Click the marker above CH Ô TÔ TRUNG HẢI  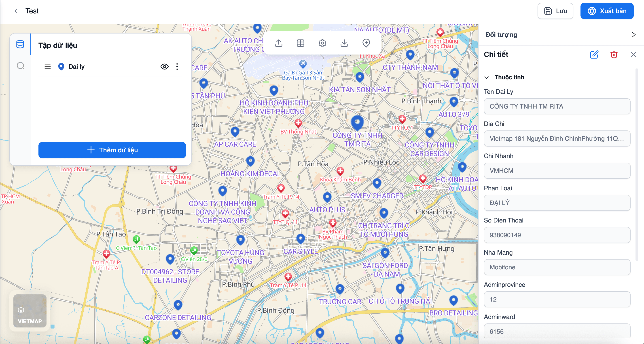[x=400, y=289]
